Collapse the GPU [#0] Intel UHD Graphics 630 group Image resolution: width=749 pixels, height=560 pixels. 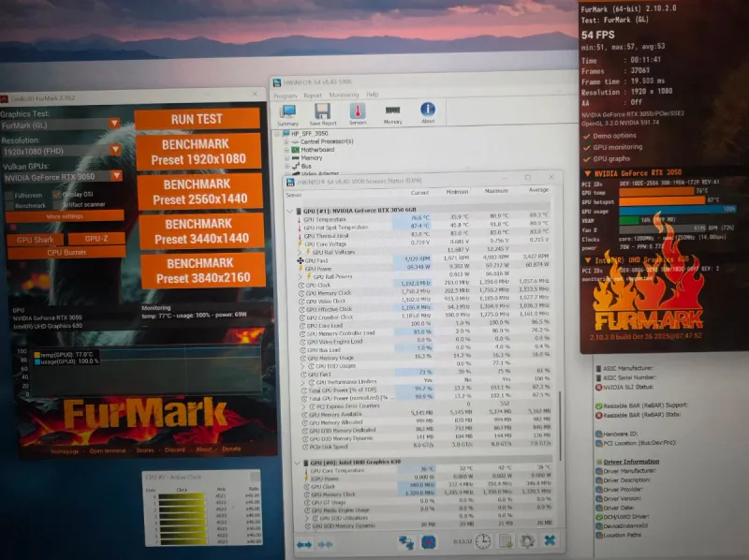point(297,463)
